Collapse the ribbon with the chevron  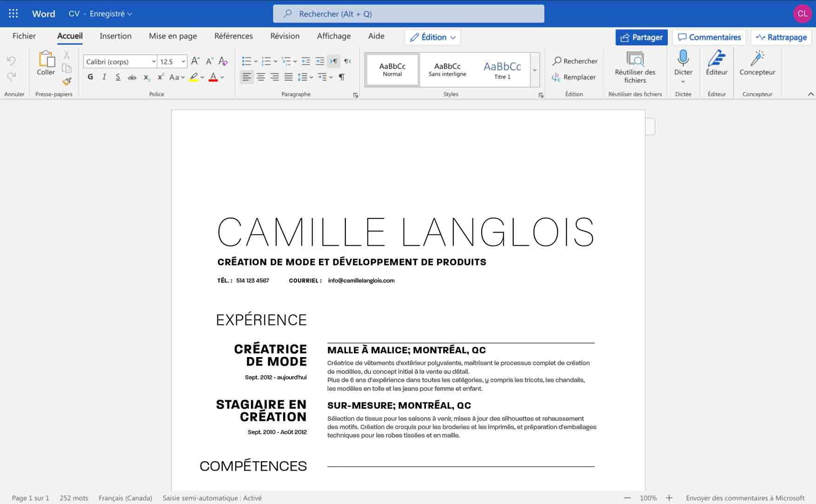[x=810, y=94]
